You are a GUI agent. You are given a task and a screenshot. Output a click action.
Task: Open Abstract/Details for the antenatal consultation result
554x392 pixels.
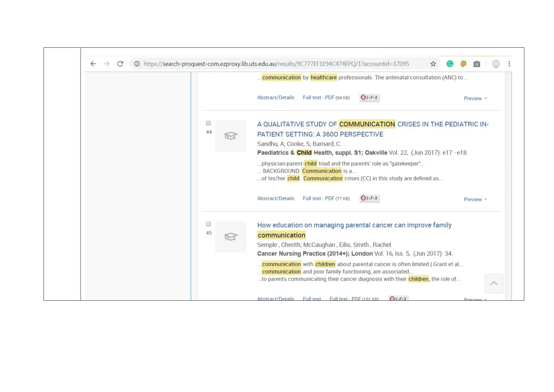point(276,98)
